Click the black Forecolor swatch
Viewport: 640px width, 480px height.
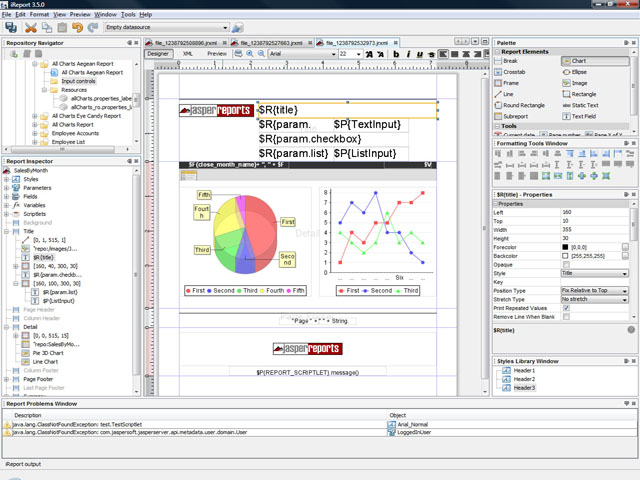click(x=565, y=247)
